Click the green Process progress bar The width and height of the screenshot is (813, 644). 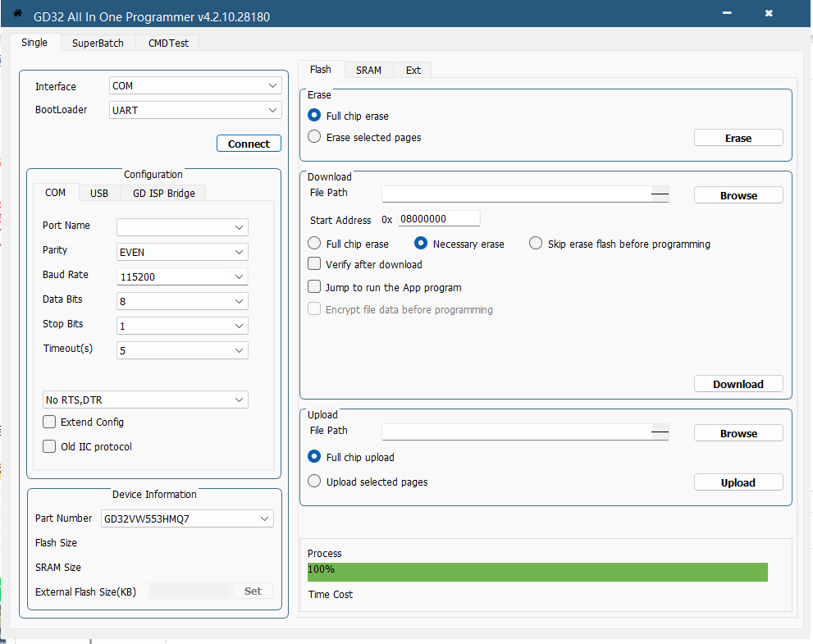tap(537, 572)
